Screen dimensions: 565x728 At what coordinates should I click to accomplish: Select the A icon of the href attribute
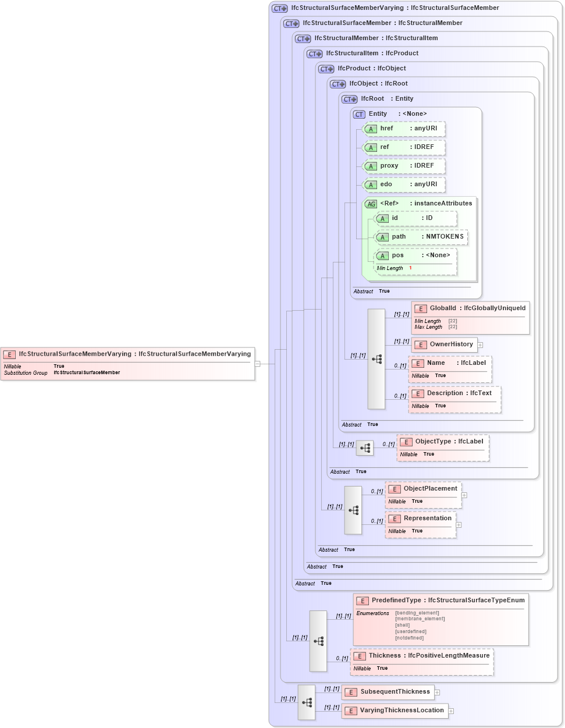tap(371, 129)
